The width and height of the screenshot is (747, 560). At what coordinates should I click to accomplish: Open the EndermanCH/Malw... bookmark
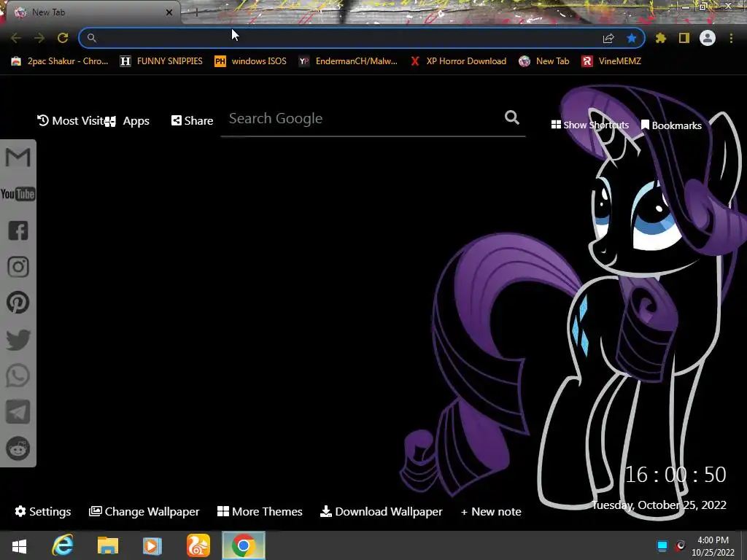348,61
